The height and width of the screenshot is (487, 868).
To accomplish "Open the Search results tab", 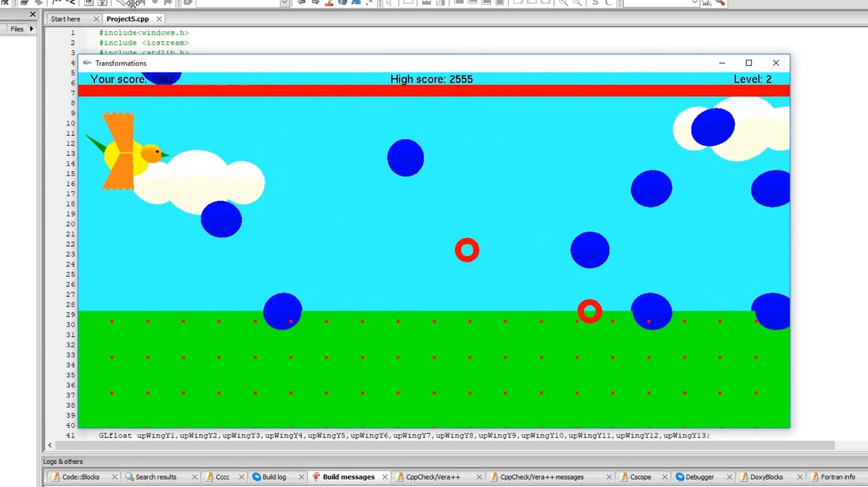I will [156, 477].
